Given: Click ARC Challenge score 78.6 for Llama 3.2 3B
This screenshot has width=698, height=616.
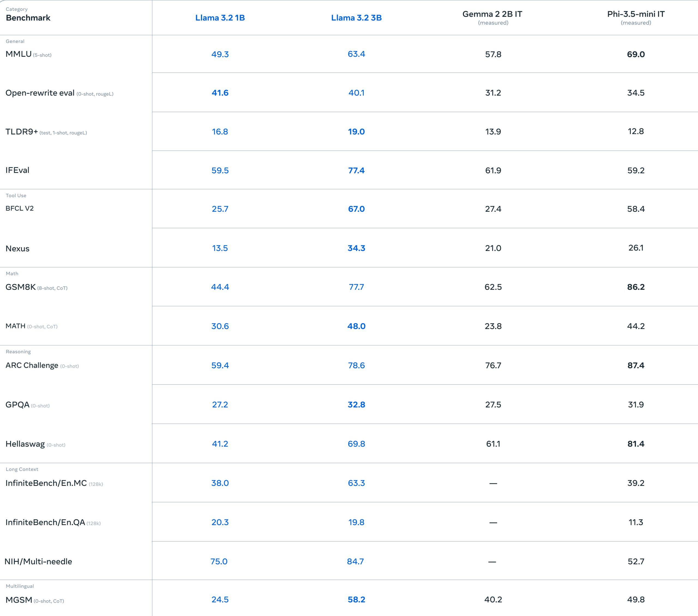Looking at the screenshot, I should click(356, 365).
